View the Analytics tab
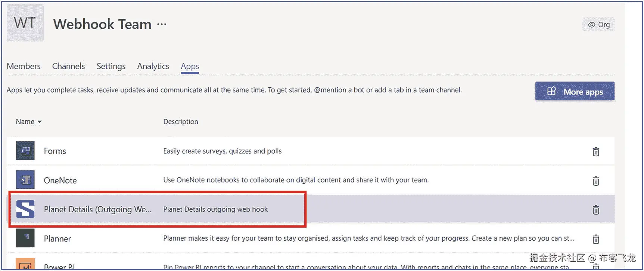This screenshot has height=271, width=644. click(153, 66)
